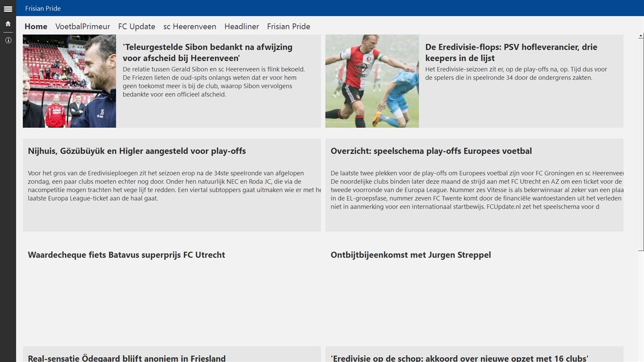Open the Headliner tab
The image size is (644, 362).
241,26
